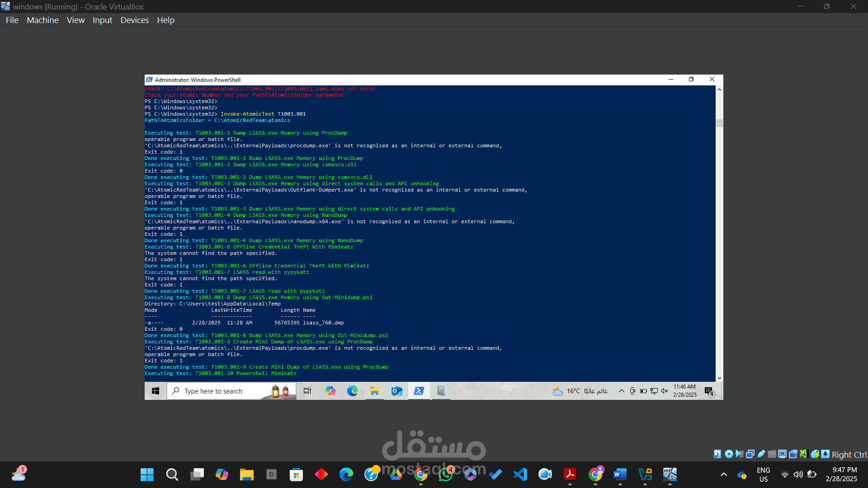
Task: Open Adobe Acrobat on host taskbar
Action: (x=570, y=474)
